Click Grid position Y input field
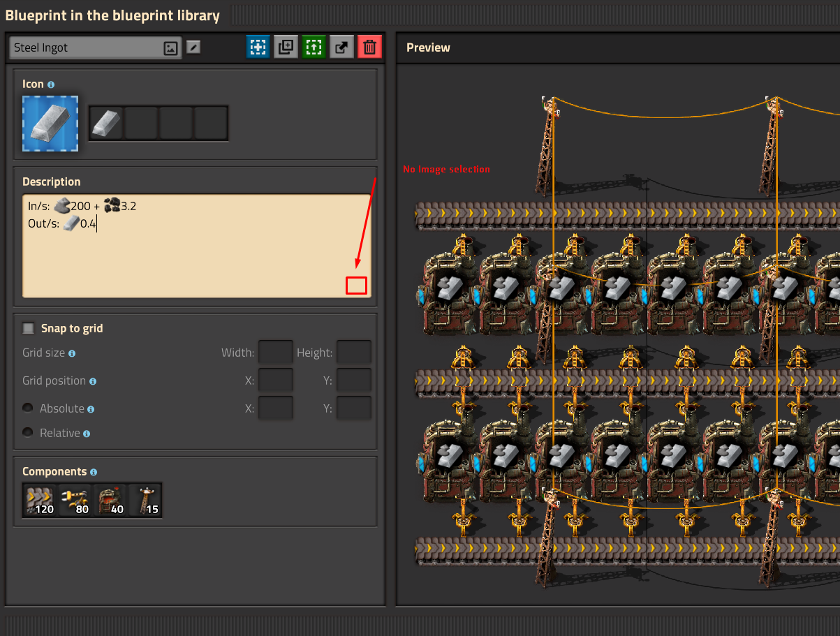 354,380
